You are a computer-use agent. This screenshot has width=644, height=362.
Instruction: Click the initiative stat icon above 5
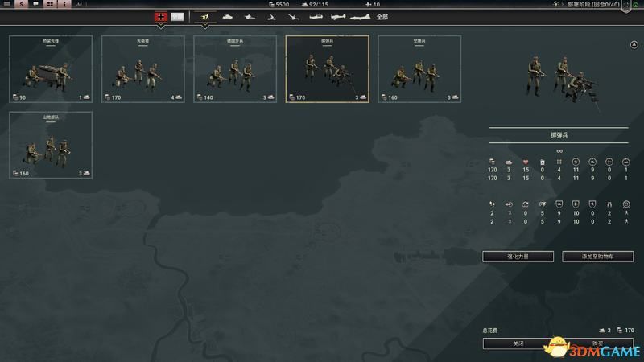pyautogui.click(x=542, y=204)
